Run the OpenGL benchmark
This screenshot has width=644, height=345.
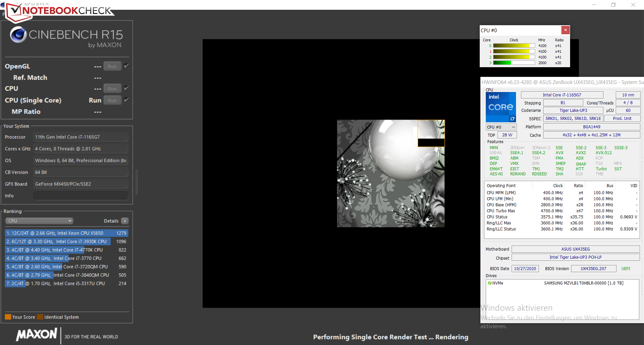112,67
